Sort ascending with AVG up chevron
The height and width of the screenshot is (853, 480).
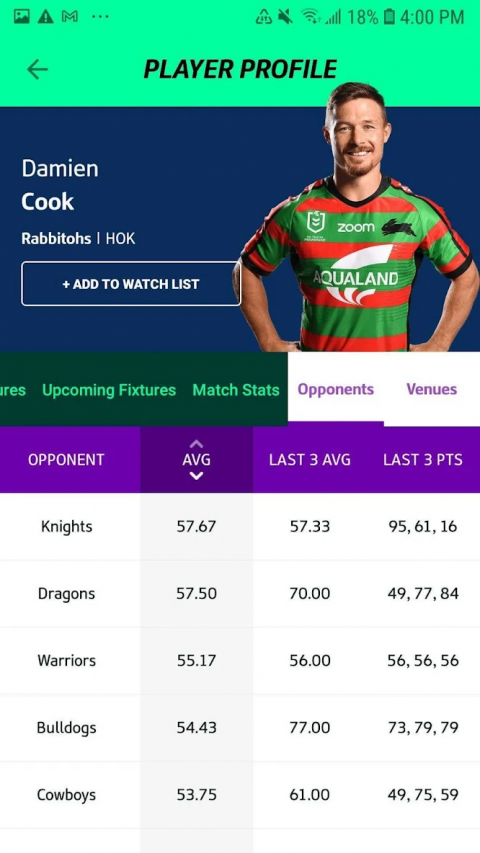pyautogui.click(x=196, y=443)
